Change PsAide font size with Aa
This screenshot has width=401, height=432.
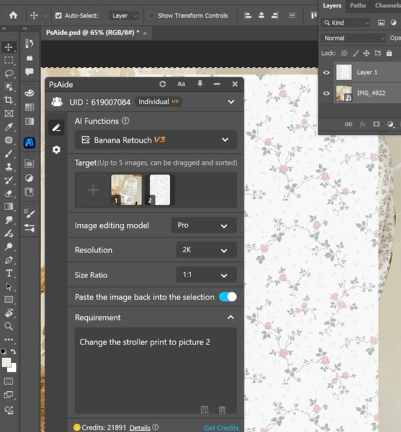click(x=181, y=84)
